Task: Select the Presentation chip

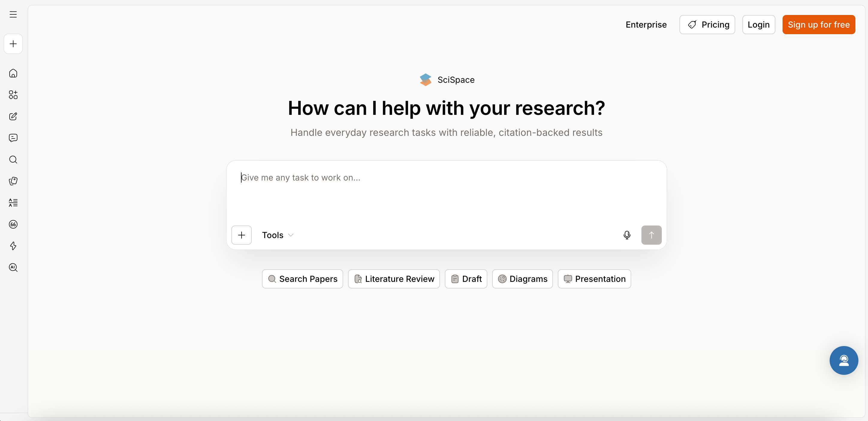Action: 594,279
